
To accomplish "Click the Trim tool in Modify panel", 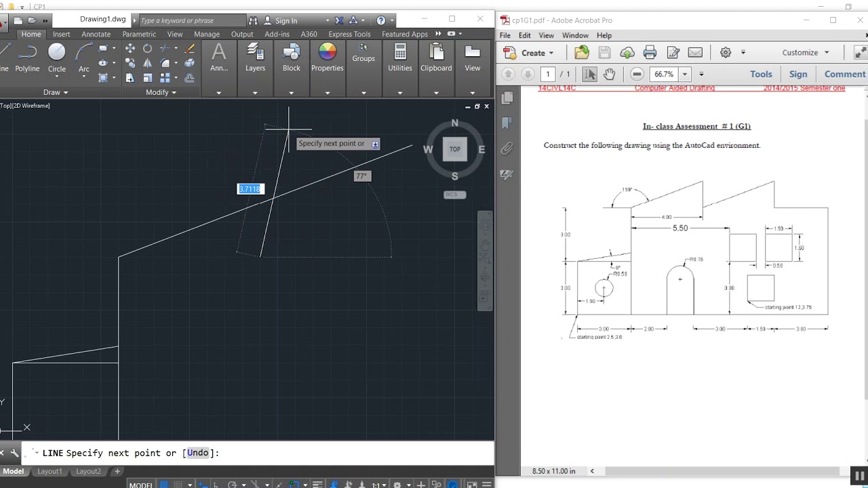I will (165, 48).
